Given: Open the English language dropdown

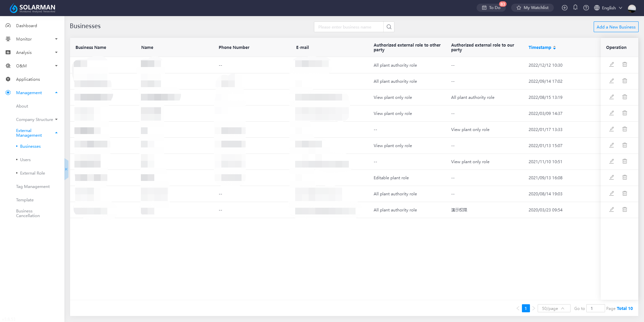Looking at the screenshot, I should coord(607,7).
